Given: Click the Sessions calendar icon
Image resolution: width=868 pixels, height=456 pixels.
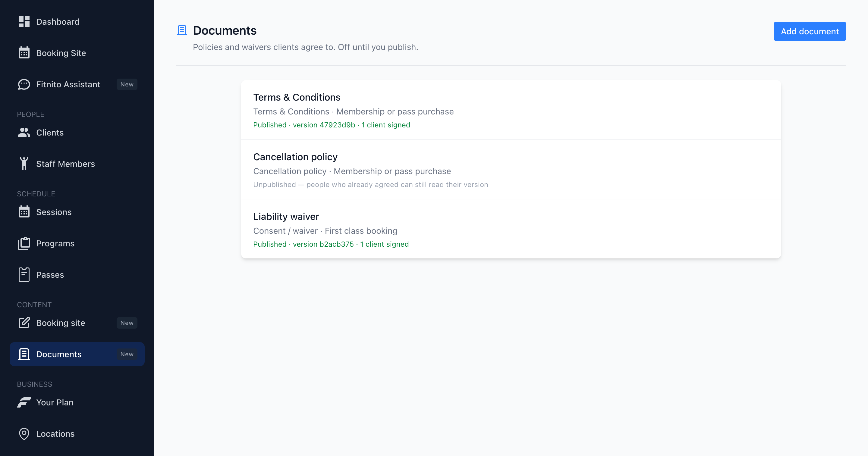Looking at the screenshot, I should (x=24, y=212).
